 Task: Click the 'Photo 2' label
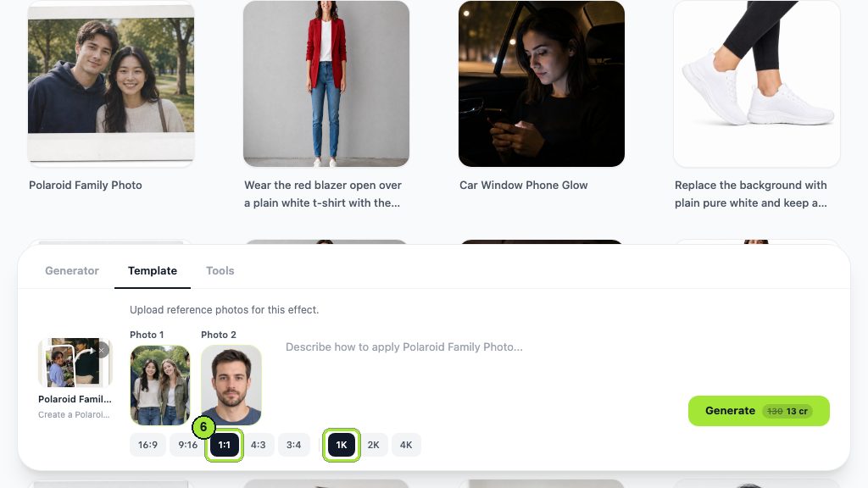pos(219,335)
